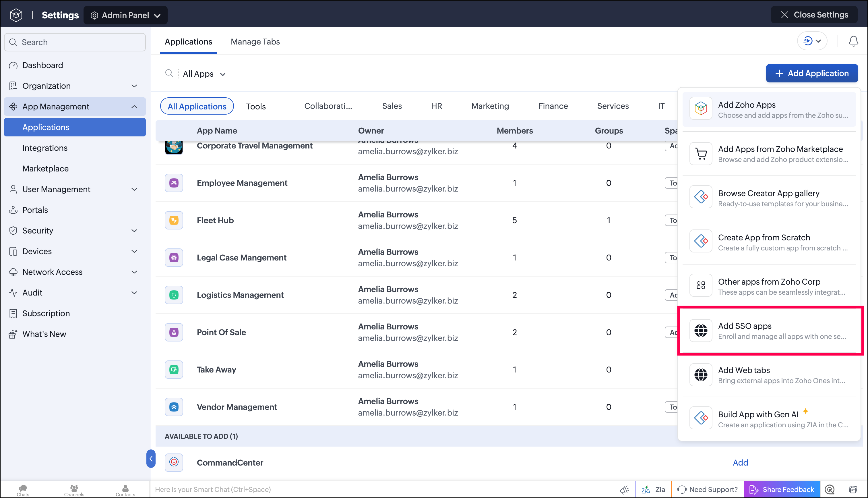Image resolution: width=868 pixels, height=498 pixels.
Task: Select the Finance category filter
Action: [x=553, y=106]
